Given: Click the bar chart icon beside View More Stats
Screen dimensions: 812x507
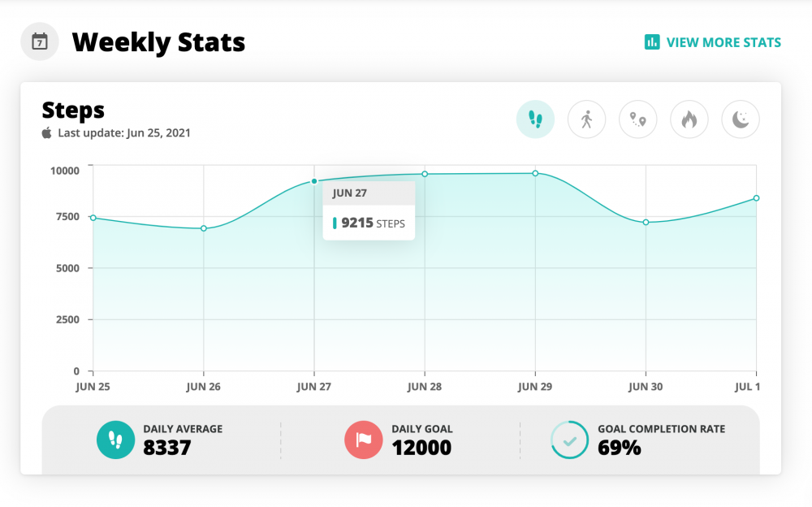Looking at the screenshot, I should coord(651,42).
